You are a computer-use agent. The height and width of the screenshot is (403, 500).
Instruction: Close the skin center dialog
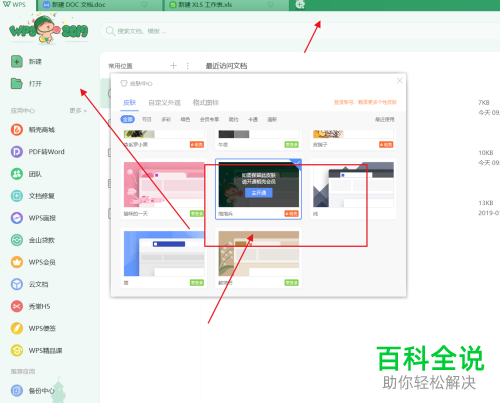[x=399, y=81]
